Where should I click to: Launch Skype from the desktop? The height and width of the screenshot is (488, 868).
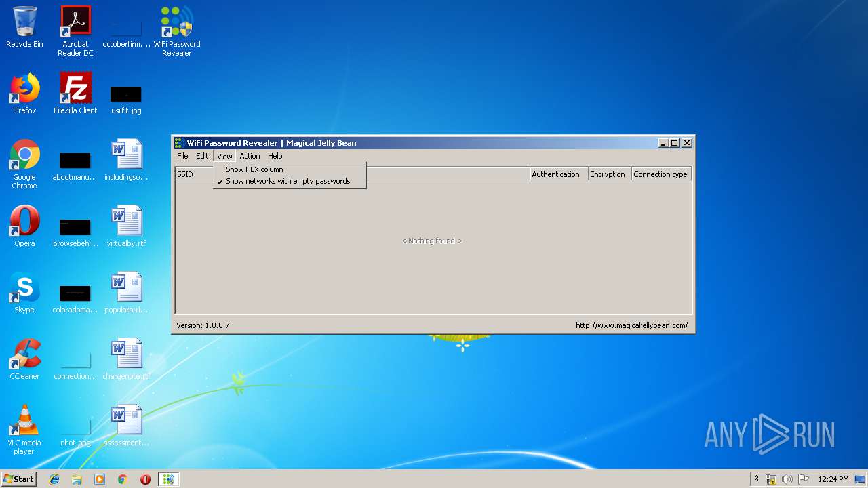[24, 293]
